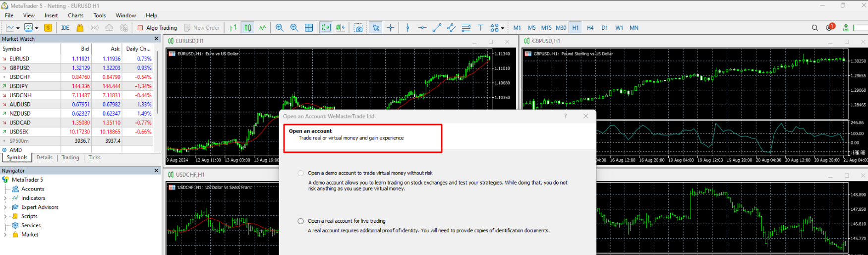This screenshot has width=868, height=255.
Task: Switch timeframe to H4
Action: [x=590, y=28]
